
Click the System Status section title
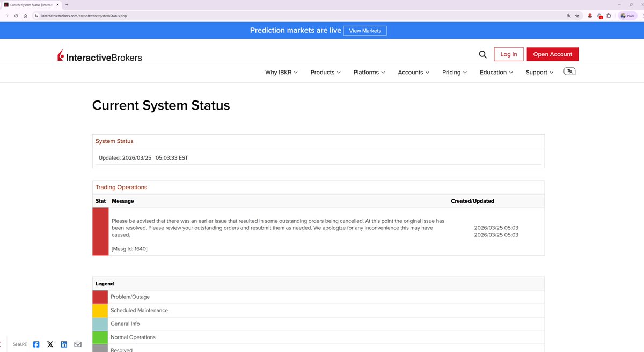[114, 141]
